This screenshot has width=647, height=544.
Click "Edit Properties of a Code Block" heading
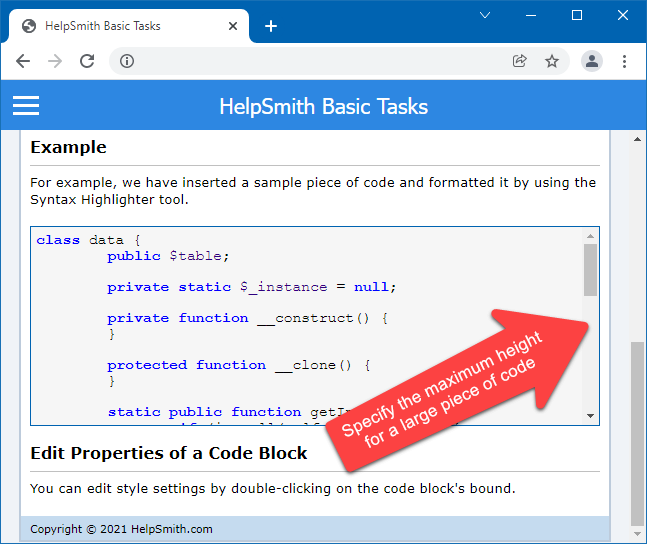tap(169, 453)
